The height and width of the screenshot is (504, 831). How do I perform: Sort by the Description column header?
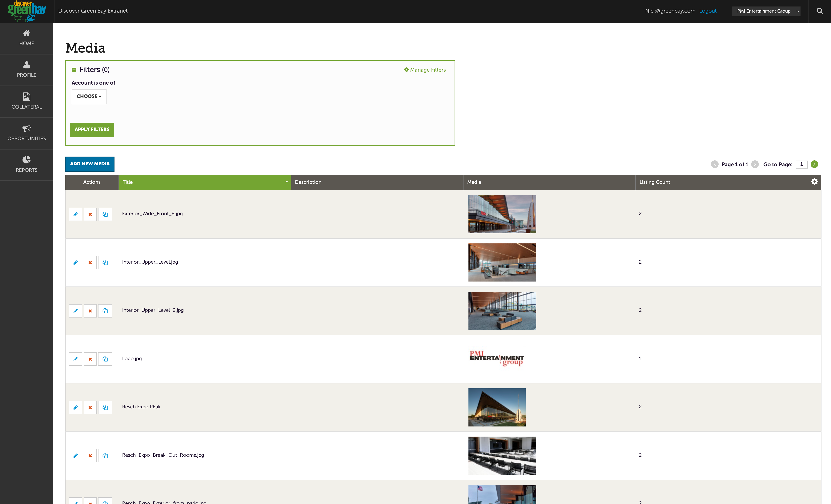pyautogui.click(x=377, y=182)
